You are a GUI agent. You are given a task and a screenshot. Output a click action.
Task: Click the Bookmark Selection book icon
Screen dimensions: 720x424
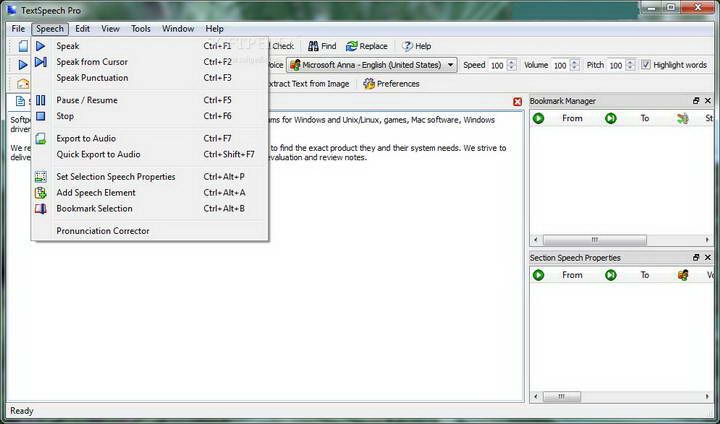click(x=40, y=209)
